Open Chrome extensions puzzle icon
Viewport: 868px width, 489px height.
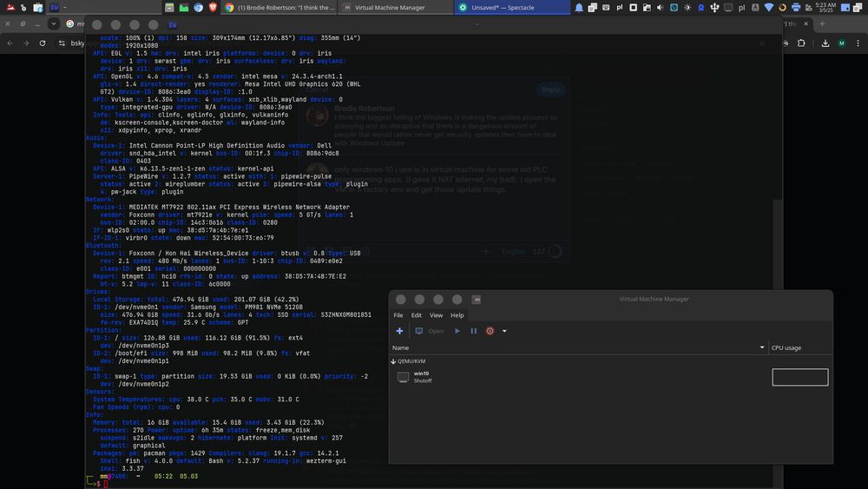(x=801, y=43)
